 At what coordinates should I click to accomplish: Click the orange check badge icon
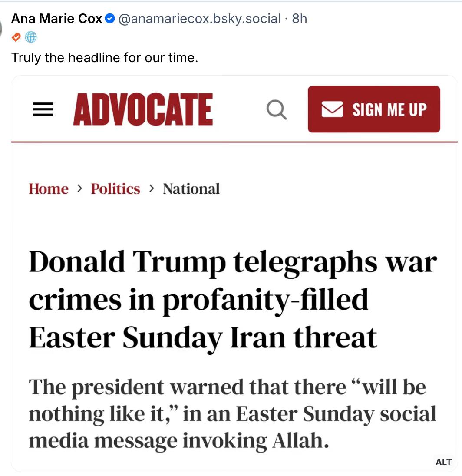16,38
